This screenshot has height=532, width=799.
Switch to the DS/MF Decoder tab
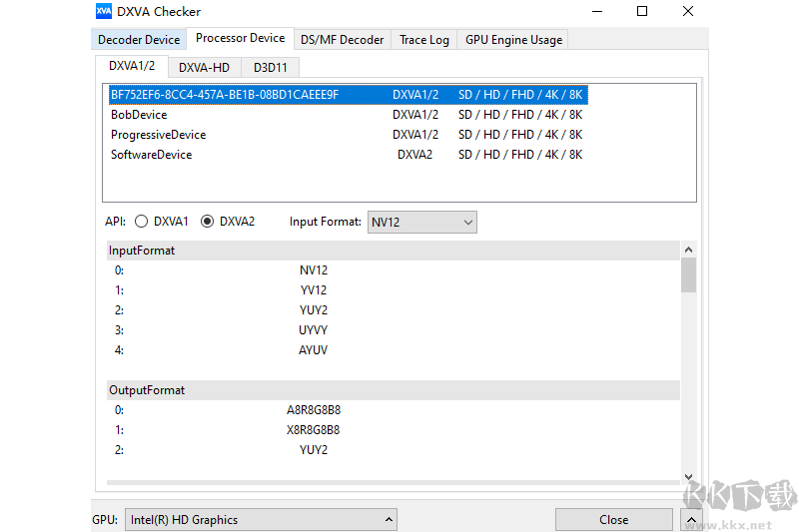[x=343, y=40]
